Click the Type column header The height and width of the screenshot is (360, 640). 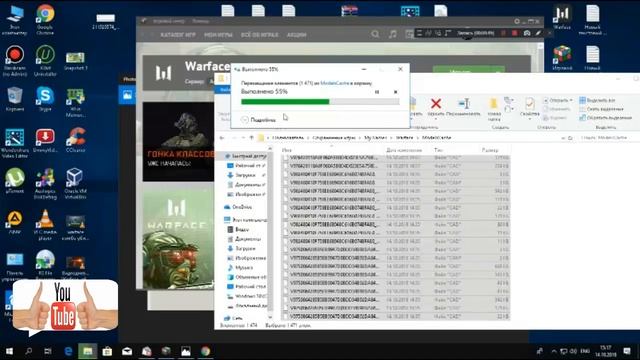(438, 150)
